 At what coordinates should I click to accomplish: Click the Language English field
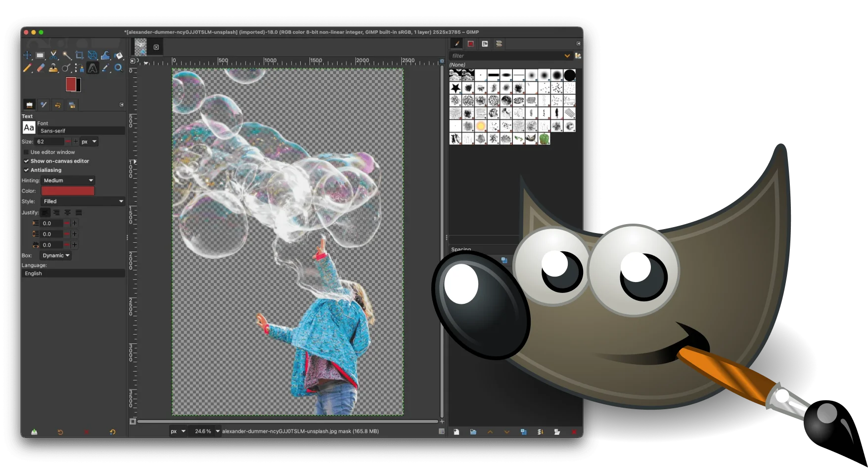pyautogui.click(x=73, y=274)
